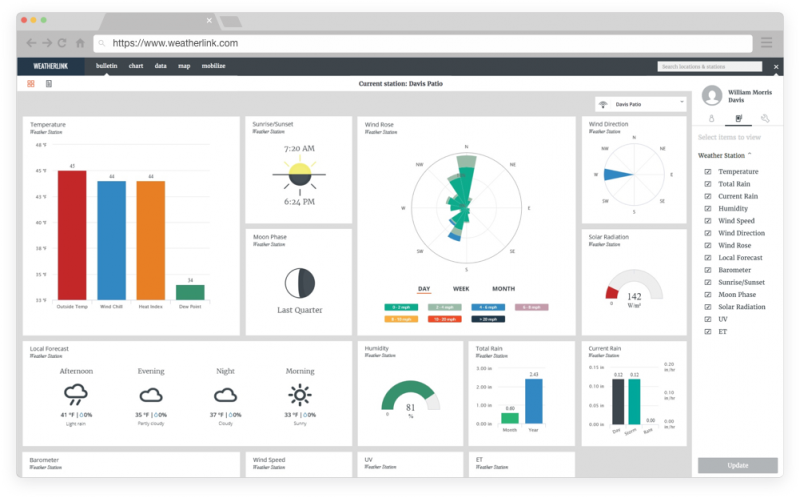Open the Davis Patio station dropdown

641,104
